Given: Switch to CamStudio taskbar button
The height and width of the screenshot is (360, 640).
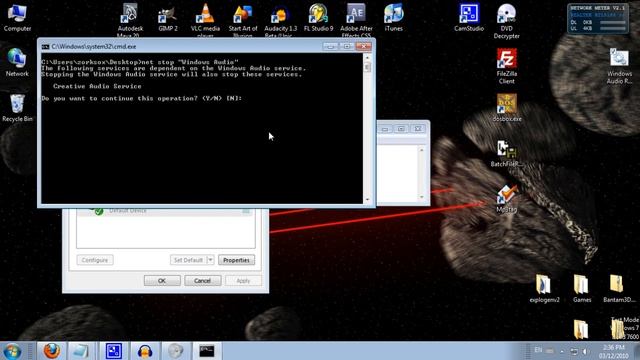Looking at the screenshot, I should pos(113,351).
